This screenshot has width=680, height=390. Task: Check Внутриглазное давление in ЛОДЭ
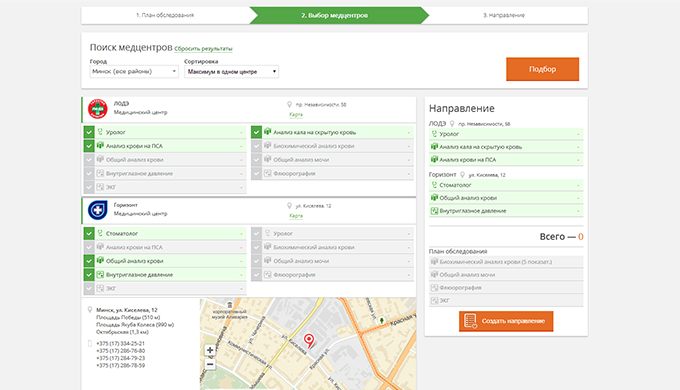pyautogui.click(x=89, y=174)
